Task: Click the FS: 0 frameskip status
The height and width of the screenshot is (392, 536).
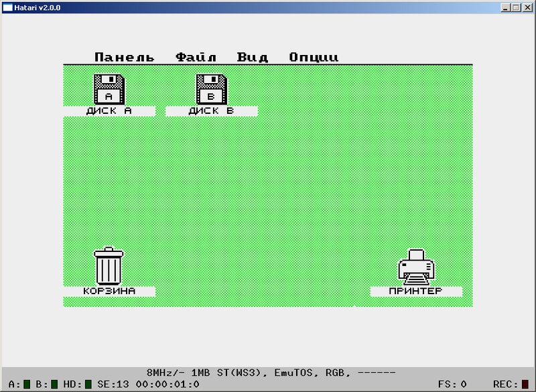Action: [x=452, y=384]
